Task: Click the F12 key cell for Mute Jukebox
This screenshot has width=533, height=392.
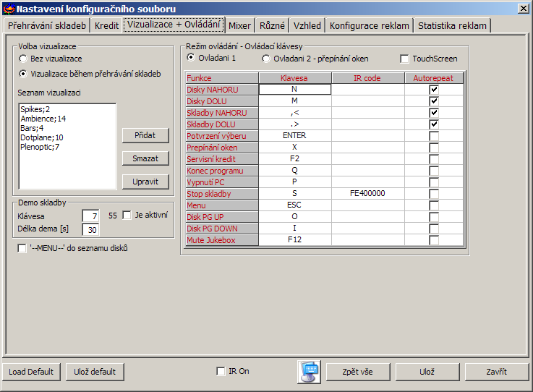Action: point(295,239)
